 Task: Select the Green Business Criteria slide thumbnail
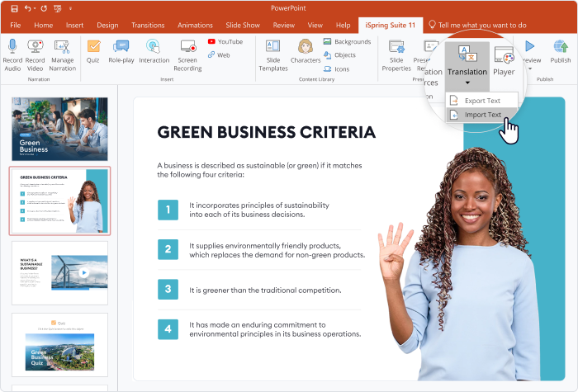(59, 201)
